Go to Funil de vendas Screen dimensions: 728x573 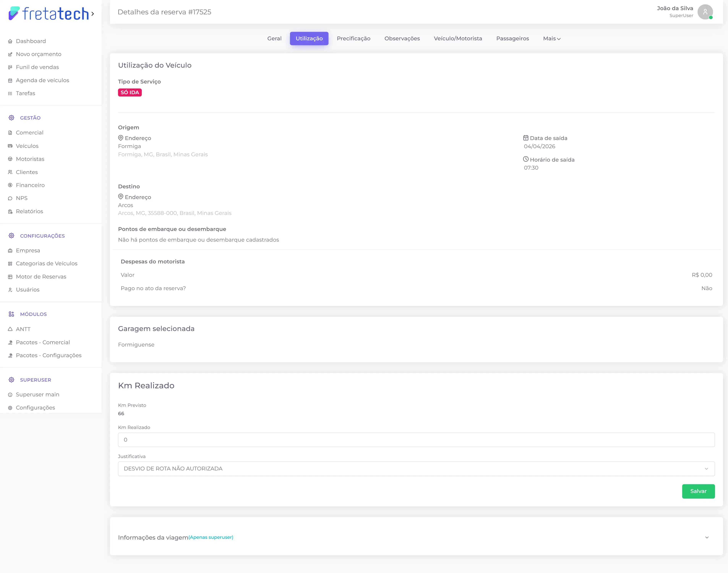point(37,67)
